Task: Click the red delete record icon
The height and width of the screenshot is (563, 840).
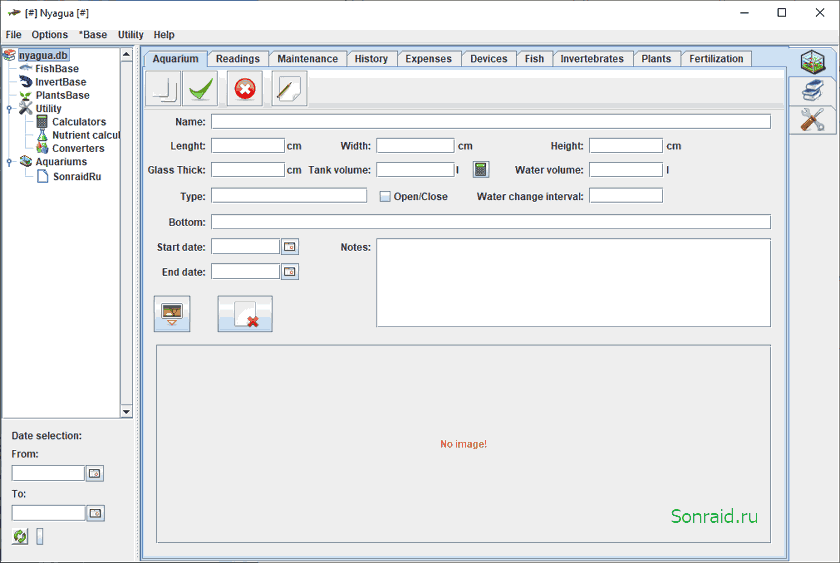Action: 245,88
